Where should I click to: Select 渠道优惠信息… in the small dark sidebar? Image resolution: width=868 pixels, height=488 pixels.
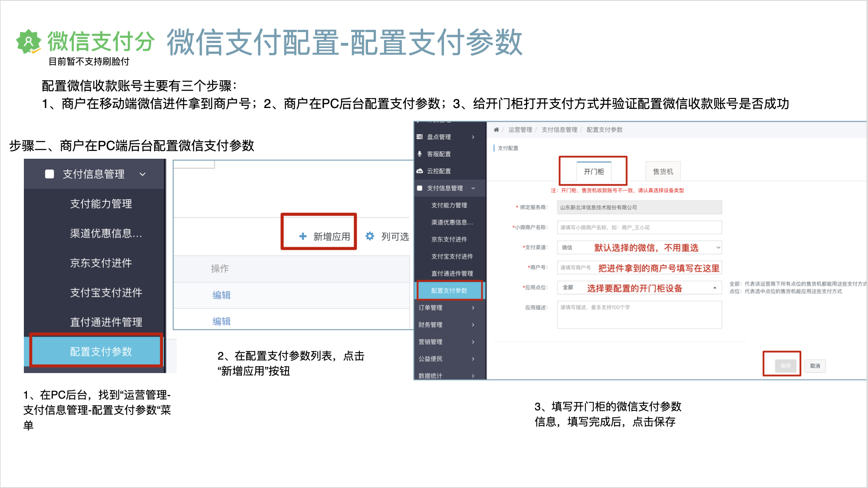coord(452,222)
